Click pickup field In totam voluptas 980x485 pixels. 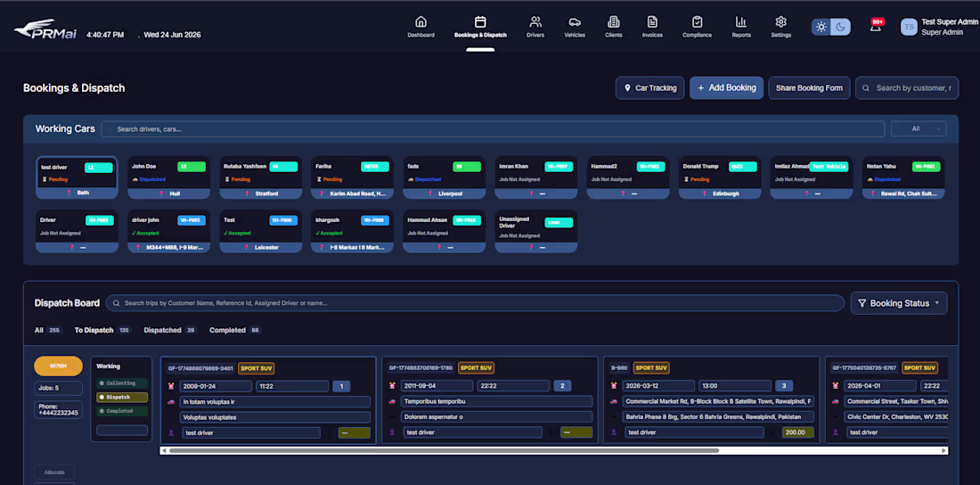(x=275, y=402)
